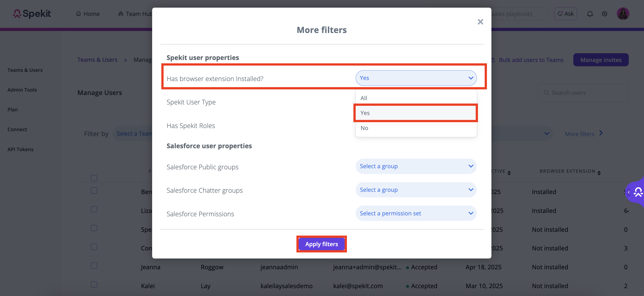This screenshot has height=296, width=644.
Task: Expand Salesforce Public groups dropdown
Action: (416, 166)
